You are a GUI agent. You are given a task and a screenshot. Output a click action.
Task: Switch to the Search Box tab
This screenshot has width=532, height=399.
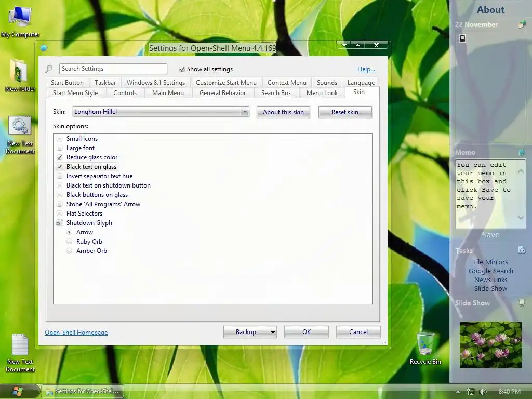point(276,93)
